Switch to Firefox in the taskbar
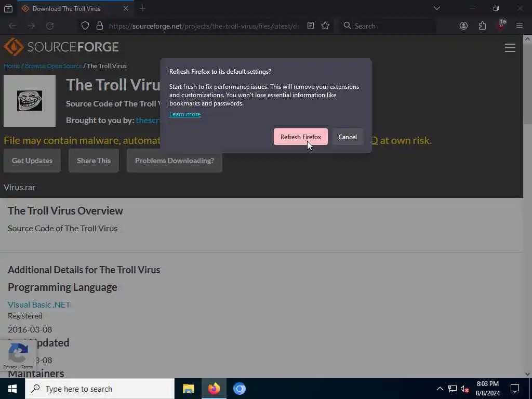 point(214,389)
